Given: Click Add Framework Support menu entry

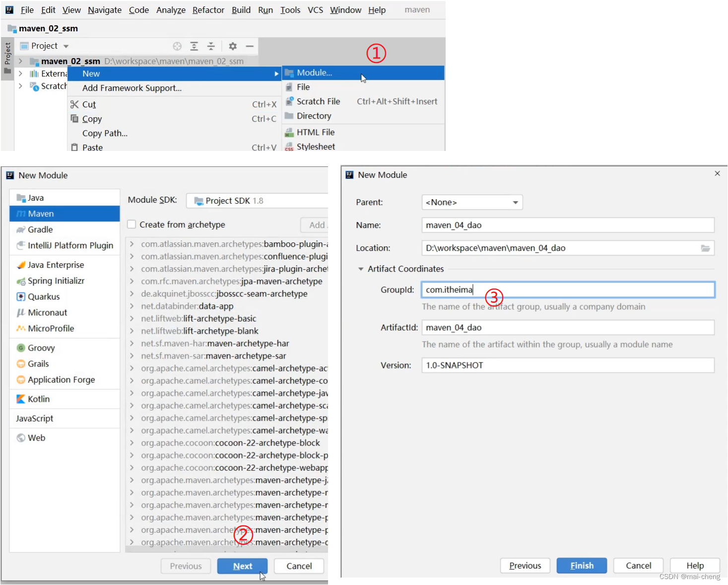Looking at the screenshot, I should coord(174,88).
